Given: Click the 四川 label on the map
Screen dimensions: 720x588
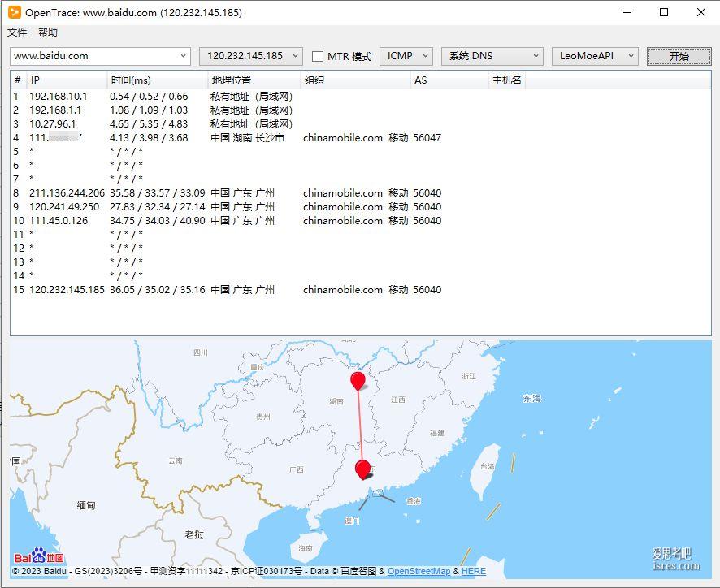Looking at the screenshot, I should coord(201,352).
